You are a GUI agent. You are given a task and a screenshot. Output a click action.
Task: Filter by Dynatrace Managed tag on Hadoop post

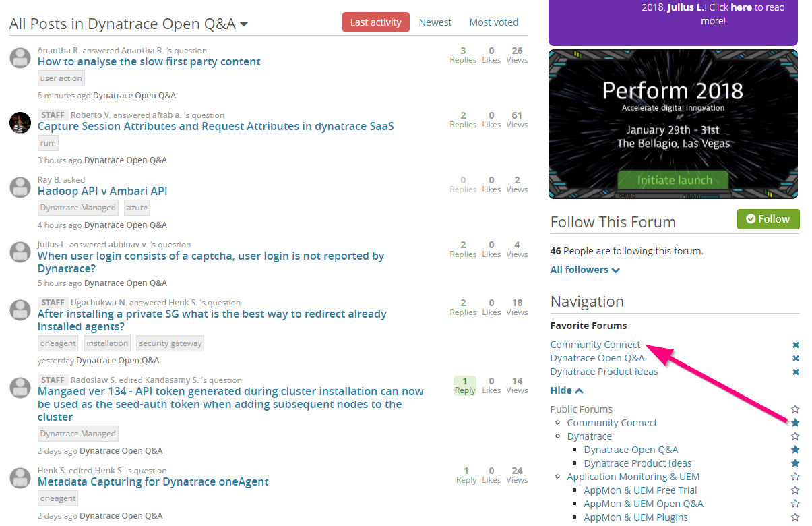[x=78, y=208]
